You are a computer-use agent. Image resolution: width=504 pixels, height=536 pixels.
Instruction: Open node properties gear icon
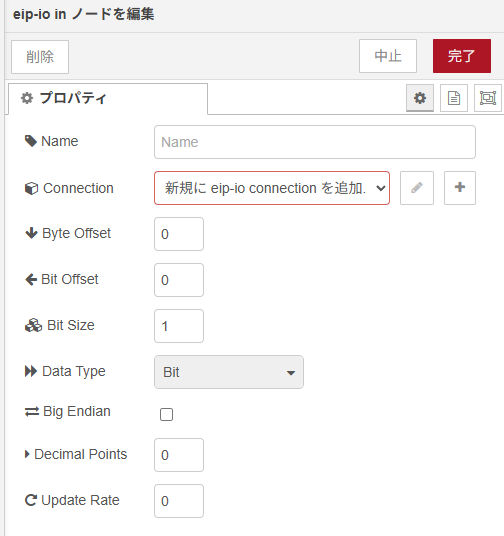pyautogui.click(x=420, y=98)
